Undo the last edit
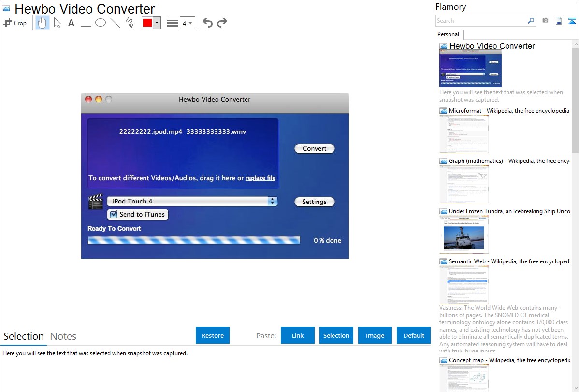 pos(207,23)
